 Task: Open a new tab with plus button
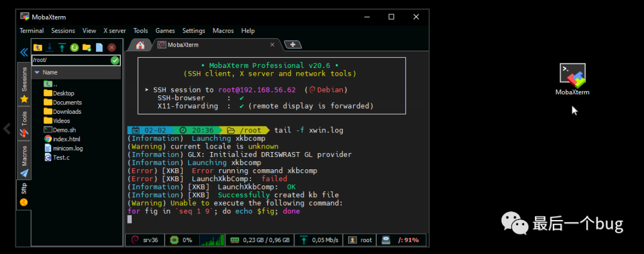(x=293, y=45)
